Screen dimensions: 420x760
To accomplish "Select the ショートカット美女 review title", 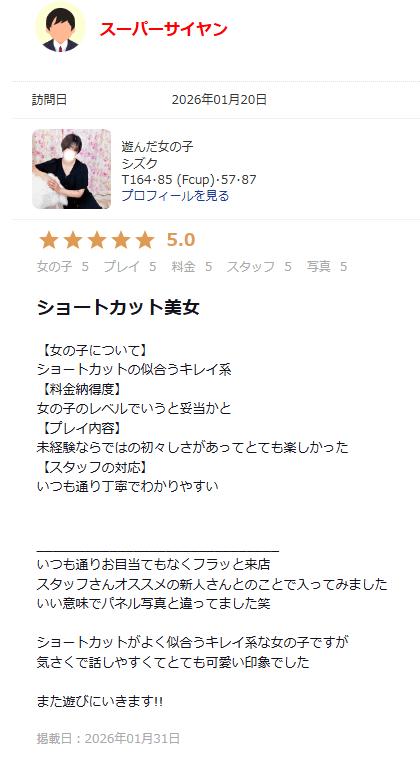I will (x=118, y=307).
